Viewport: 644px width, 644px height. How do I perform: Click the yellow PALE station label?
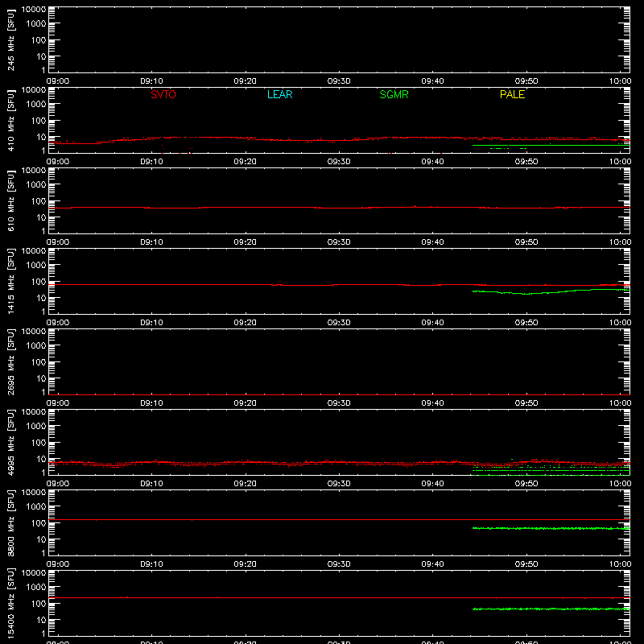[512, 94]
